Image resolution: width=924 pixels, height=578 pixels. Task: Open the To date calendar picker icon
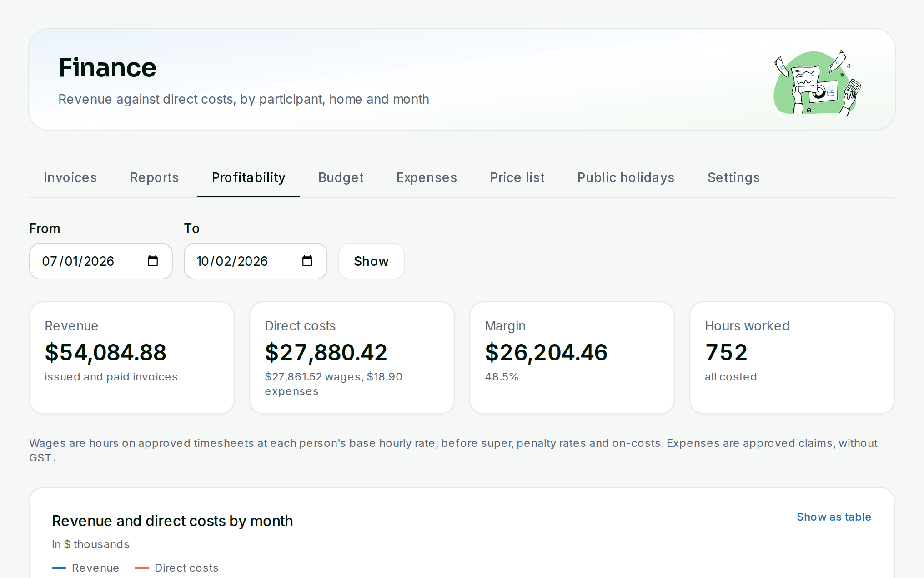point(307,261)
